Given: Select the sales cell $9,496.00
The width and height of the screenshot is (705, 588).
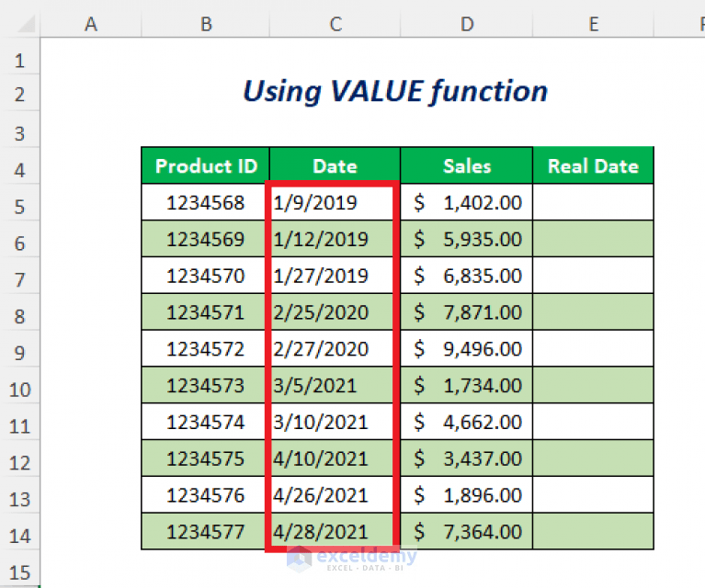Looking at the screenshot, I should coord(467,348).
